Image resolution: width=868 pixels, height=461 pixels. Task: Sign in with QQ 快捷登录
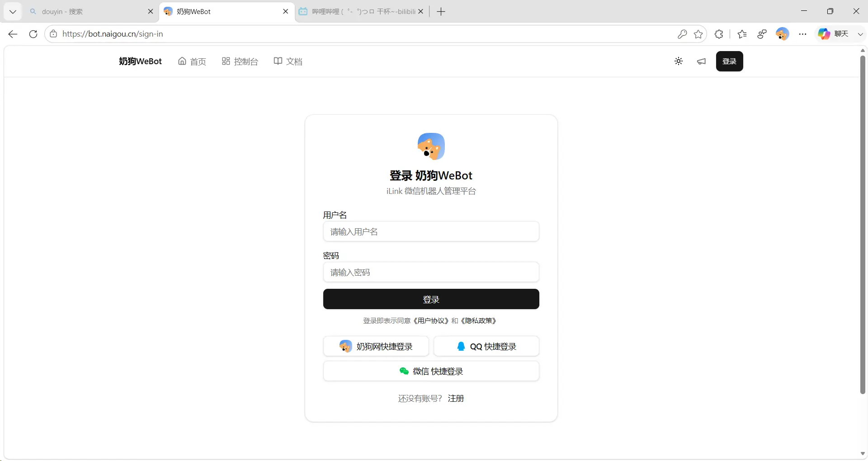click(486, 346)
